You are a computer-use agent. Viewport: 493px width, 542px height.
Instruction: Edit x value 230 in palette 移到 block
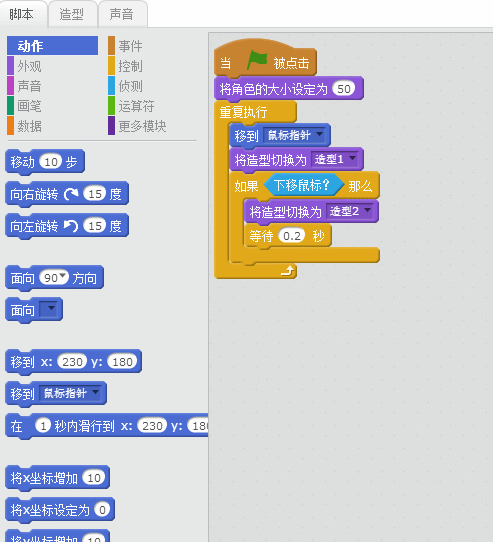click(x=72, y=362)
